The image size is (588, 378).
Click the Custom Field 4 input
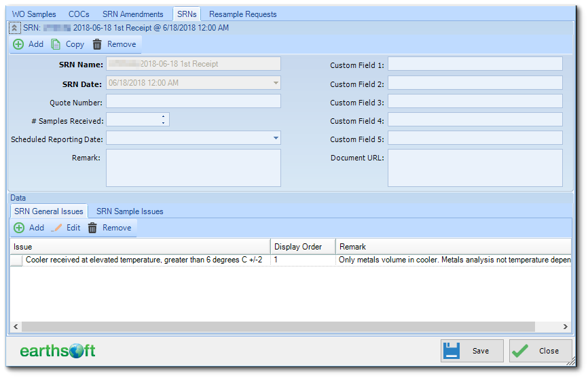[x=475, y=120]
